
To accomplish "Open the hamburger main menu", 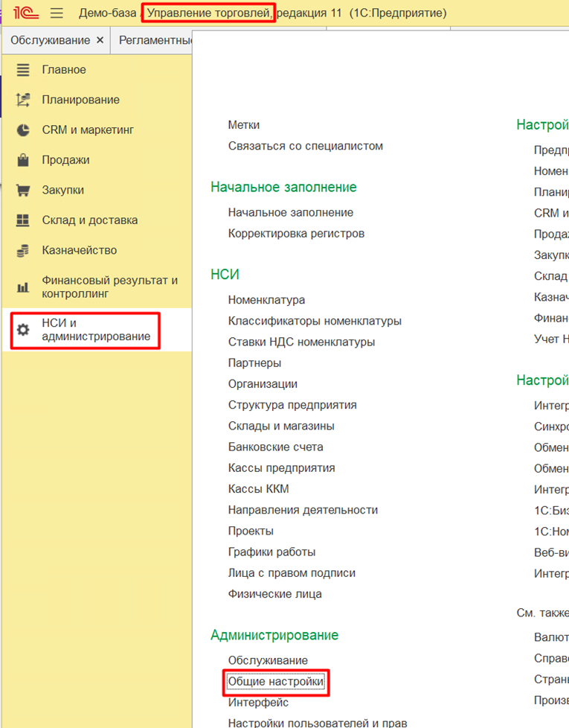I will [57, 13].
